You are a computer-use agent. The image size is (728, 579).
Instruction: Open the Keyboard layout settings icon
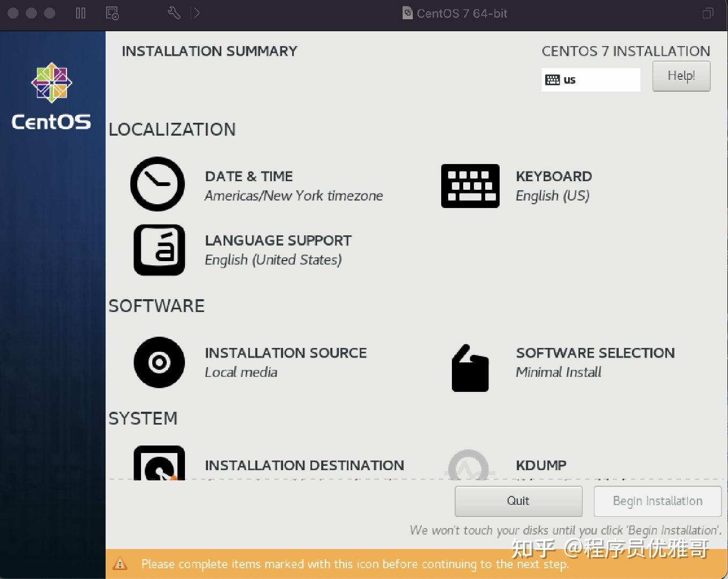(x=470, y=185)
